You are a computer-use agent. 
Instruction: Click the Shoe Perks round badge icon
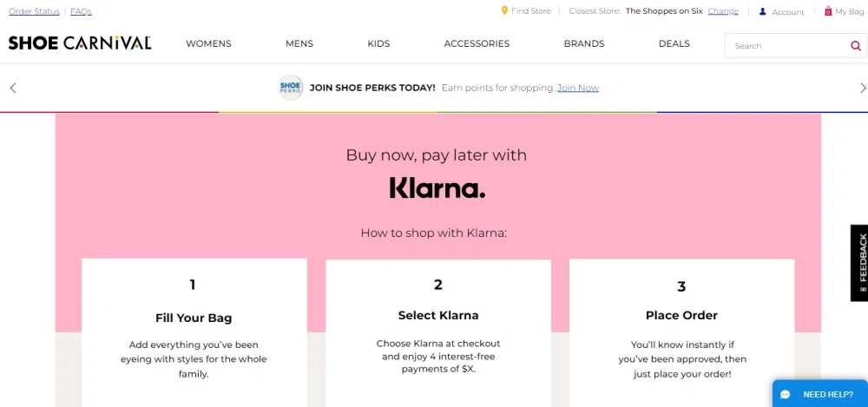290,88
